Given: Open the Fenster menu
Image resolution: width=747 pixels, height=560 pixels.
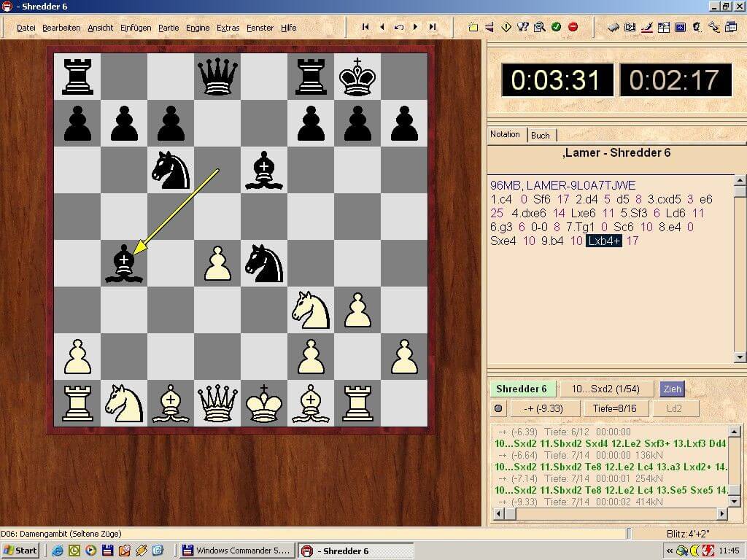Looking at the screenshot, I should (x=260, y=28).
